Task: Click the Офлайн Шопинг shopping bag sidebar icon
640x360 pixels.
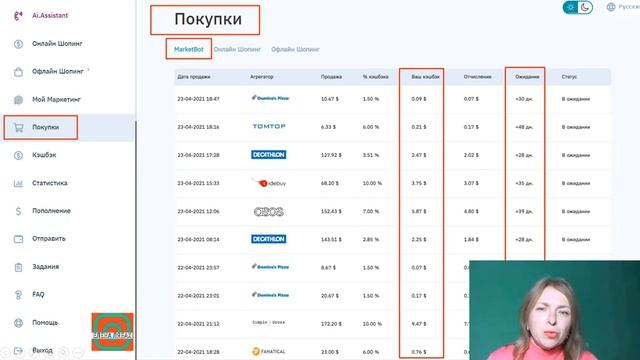Action: 18,72
